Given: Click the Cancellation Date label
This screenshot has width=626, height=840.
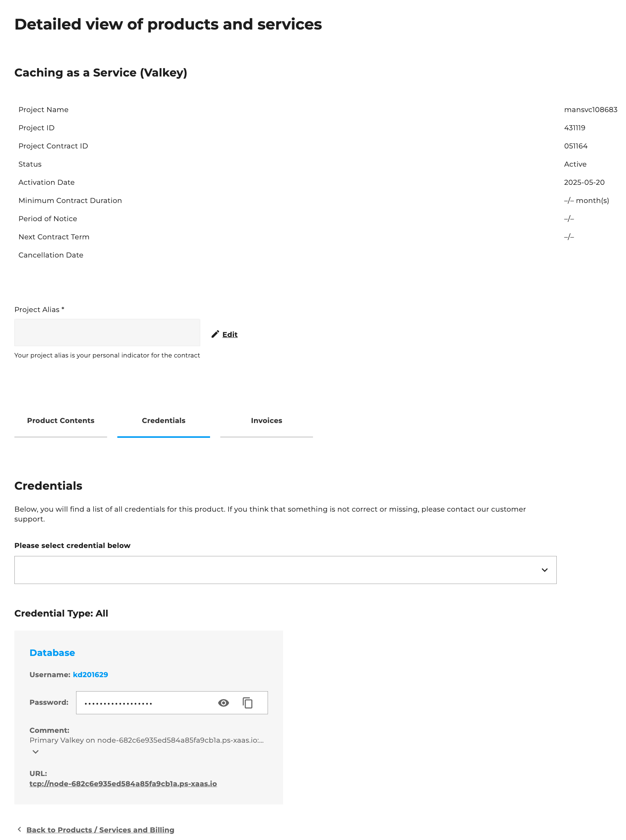Looking at the screenshot, I should point(51,255).
